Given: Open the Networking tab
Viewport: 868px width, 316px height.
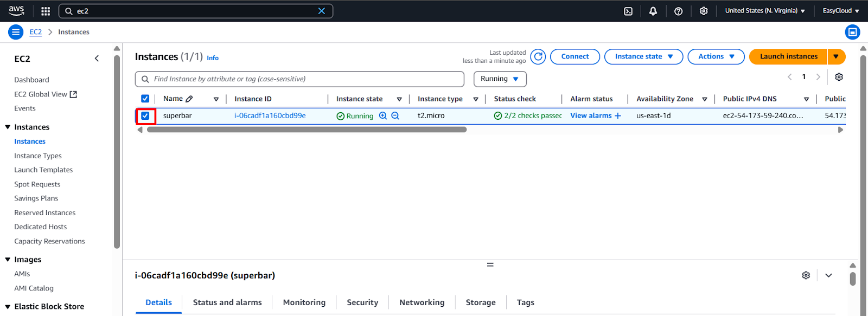Looking at the screenshot, I should pyautogui.click(x=422, y=302).
